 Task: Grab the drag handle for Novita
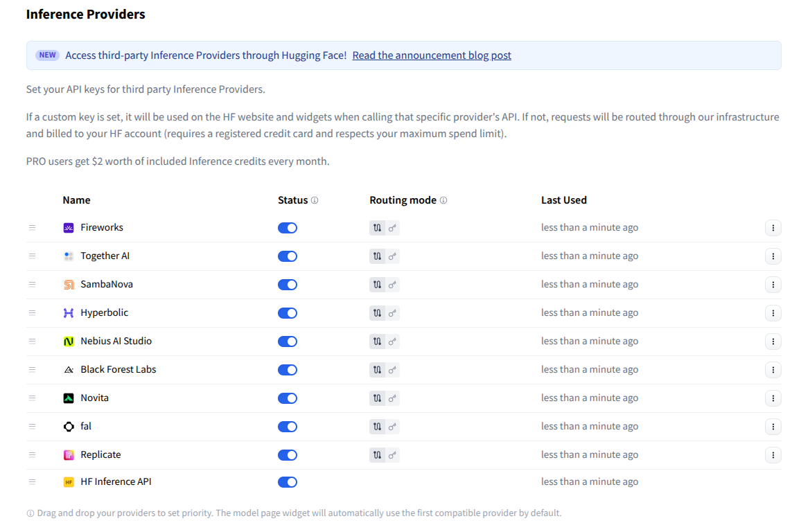tap(32, 398)
